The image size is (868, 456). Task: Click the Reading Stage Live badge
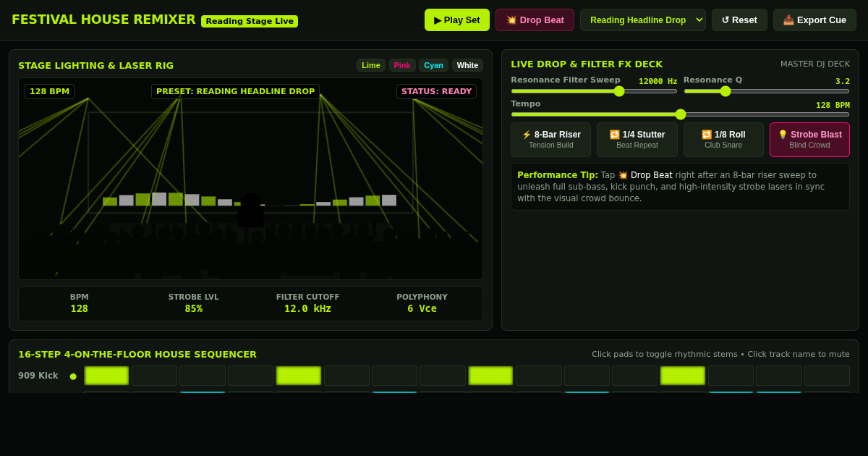pyautogui.click(x=250, y=21)
